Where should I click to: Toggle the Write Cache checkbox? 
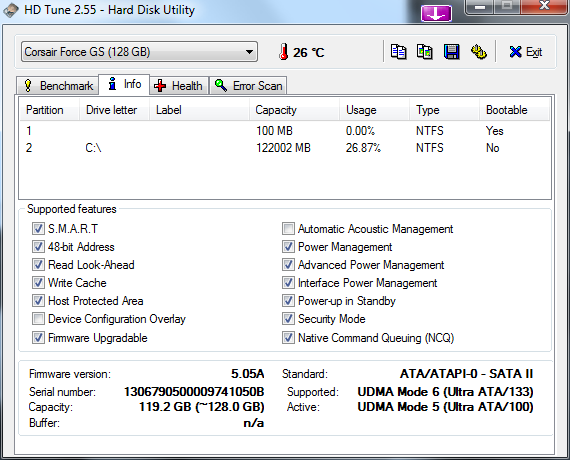38,283
